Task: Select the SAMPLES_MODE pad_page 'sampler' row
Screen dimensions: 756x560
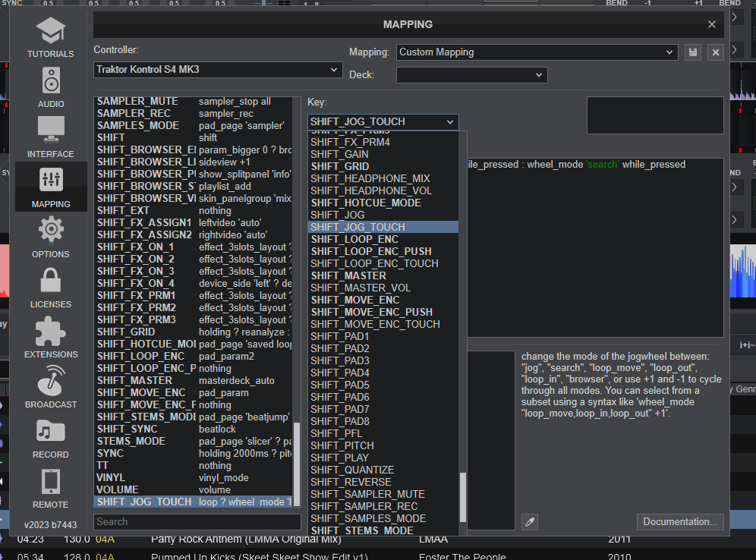Action: click(x=194, y=126)
